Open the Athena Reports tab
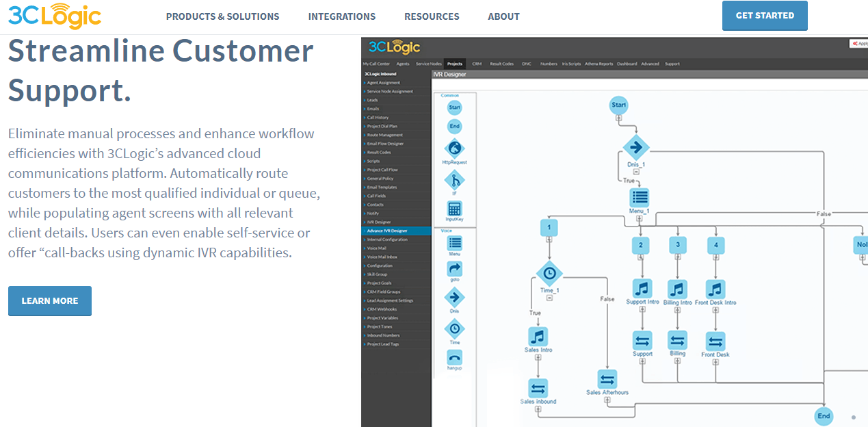The width and height of the screenshot is (868, 427). 598,64
